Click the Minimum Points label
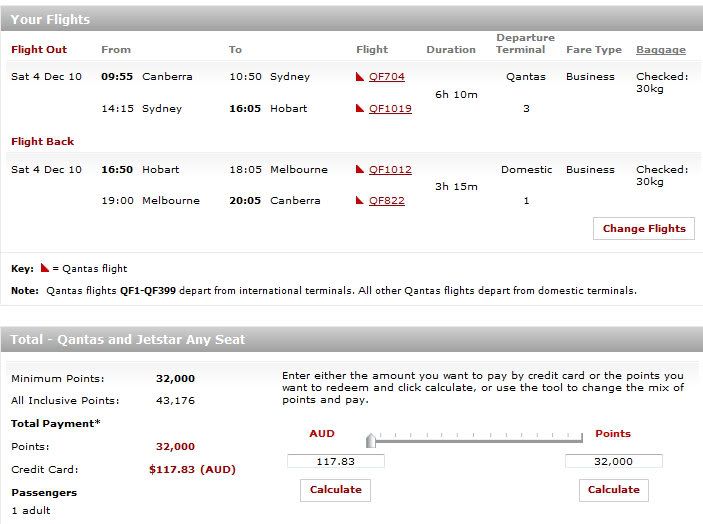703x524 pixels. click(58, 379)
